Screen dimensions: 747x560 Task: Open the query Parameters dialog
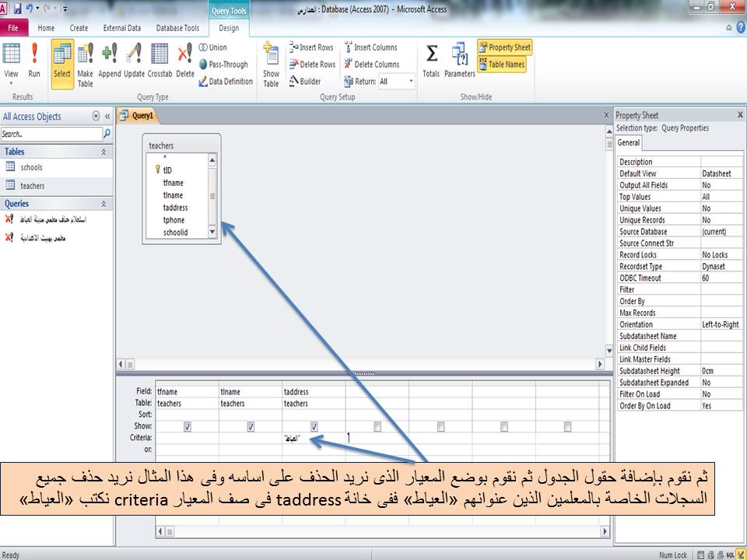(x=460, y=60)
